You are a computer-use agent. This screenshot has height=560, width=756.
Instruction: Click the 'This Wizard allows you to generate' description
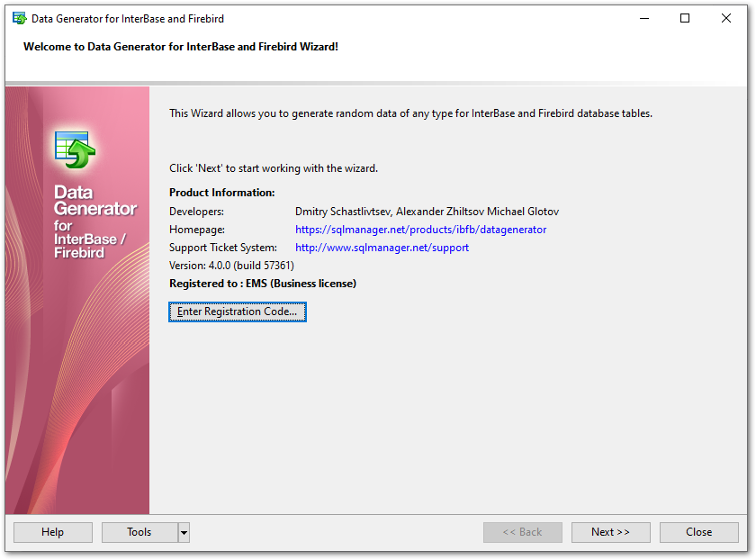(x=410, y=113)
